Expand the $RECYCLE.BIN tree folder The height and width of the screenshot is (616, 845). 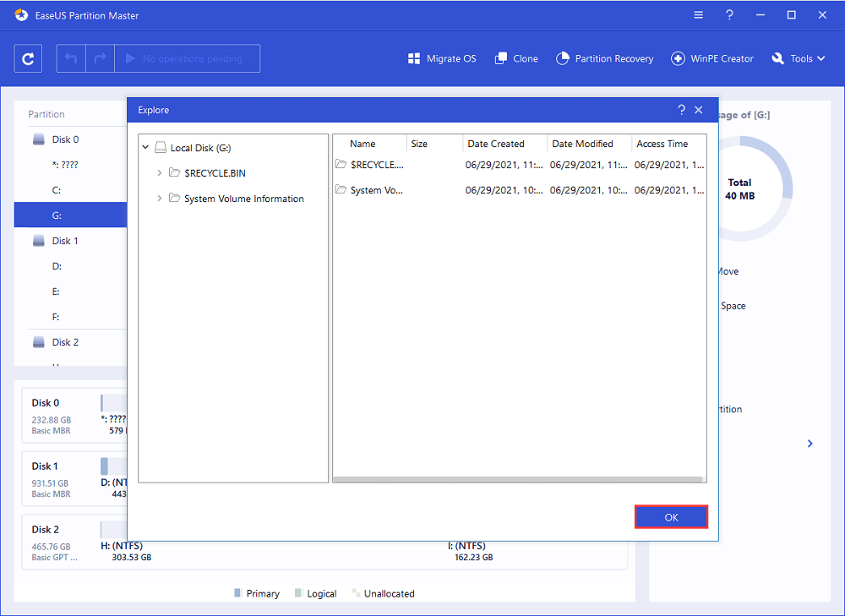[x=160, y=173]
